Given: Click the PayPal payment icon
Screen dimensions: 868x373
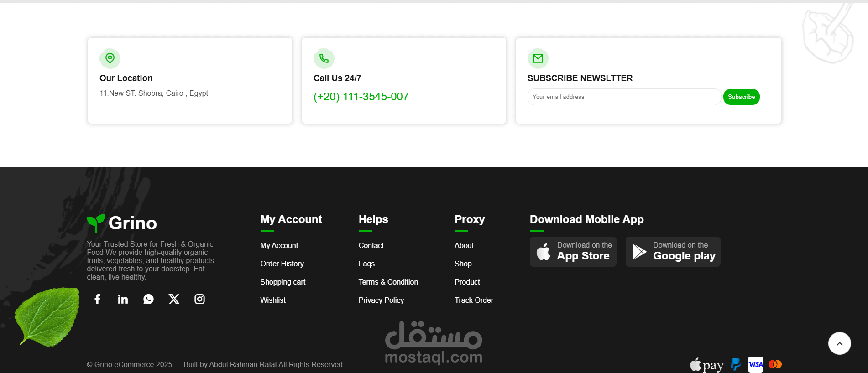Looking at the screenshot, I should point(736,364).
